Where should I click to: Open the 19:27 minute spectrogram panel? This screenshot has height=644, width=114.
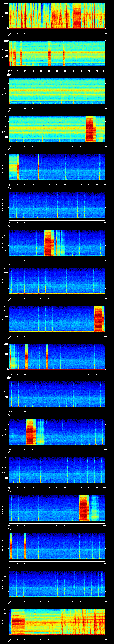coord(57,205)
